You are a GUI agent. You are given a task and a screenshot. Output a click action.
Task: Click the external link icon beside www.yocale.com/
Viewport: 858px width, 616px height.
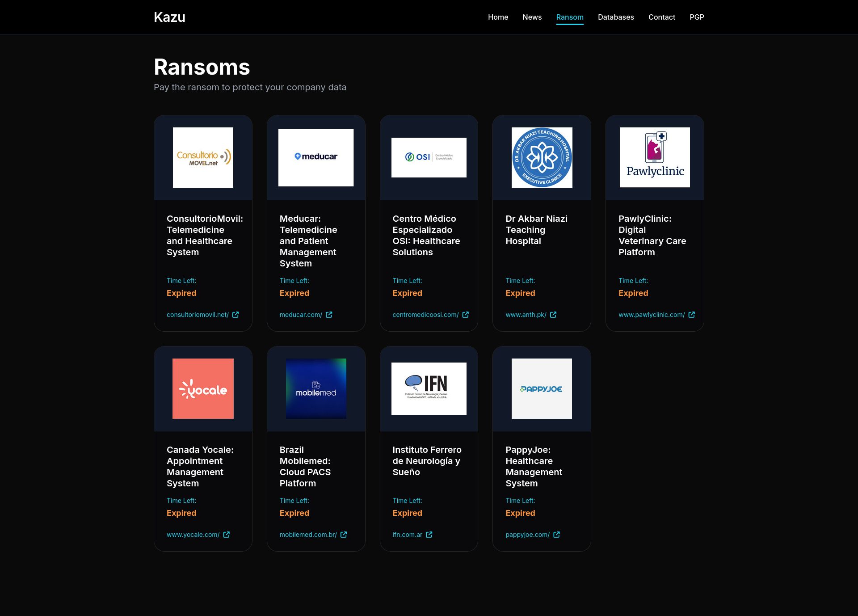(227, 535)
